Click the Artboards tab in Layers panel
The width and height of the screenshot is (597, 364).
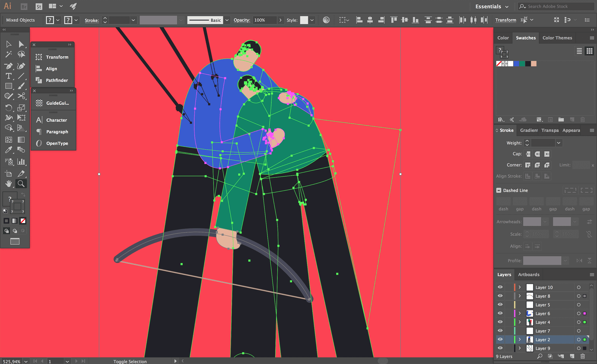pos(528,274)
